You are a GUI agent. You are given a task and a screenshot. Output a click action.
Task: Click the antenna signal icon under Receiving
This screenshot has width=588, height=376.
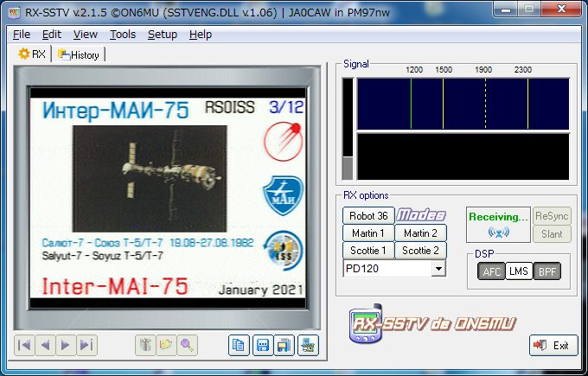[x=498, y=233]
